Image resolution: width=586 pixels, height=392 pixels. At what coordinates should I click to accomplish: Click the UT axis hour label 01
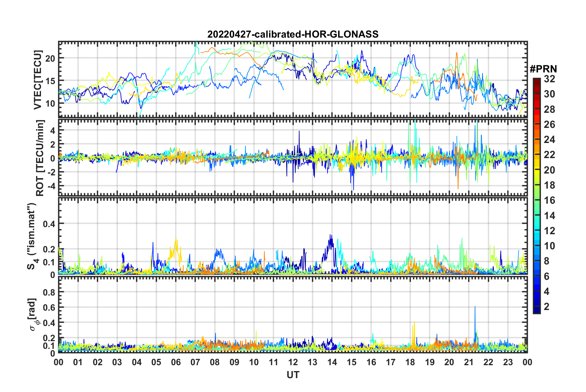tap(78, 362)
